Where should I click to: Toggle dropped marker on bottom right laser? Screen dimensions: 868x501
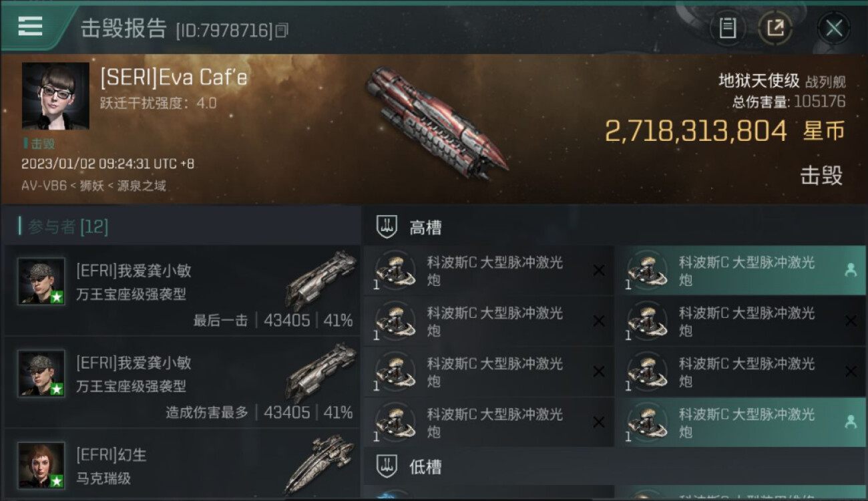(850, 422)
